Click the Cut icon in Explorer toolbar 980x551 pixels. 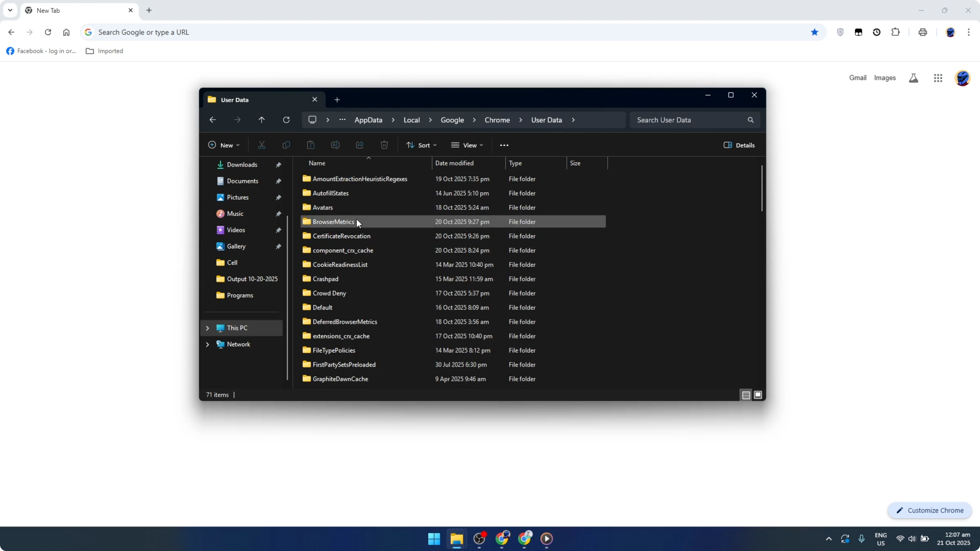tap(262, 145)
